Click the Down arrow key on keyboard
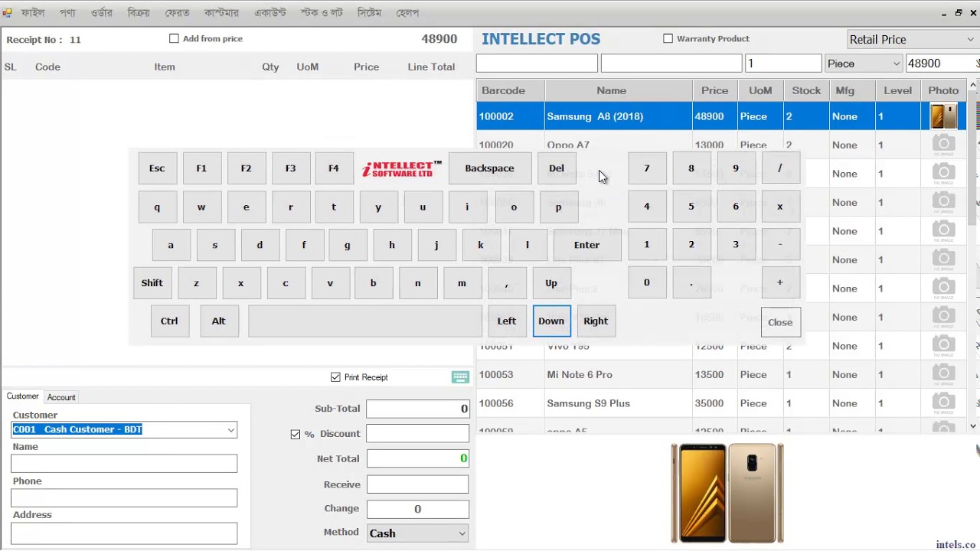 [551, 321]
